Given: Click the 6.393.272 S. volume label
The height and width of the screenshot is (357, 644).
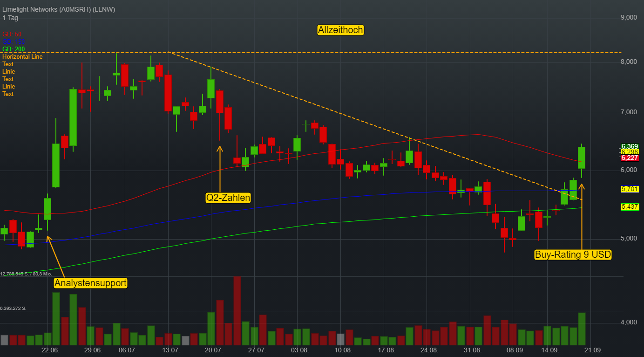Looking at the screenshot, I should [x=13, y=309].
